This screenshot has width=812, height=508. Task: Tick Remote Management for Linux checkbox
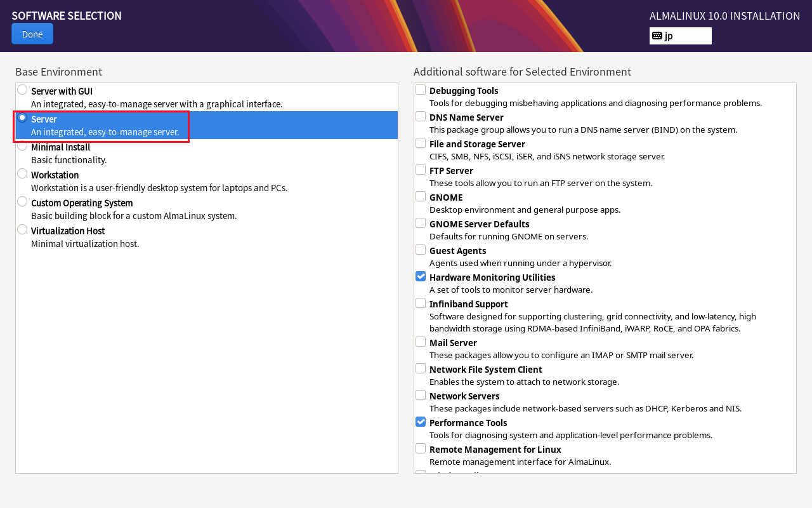[421, 448]
